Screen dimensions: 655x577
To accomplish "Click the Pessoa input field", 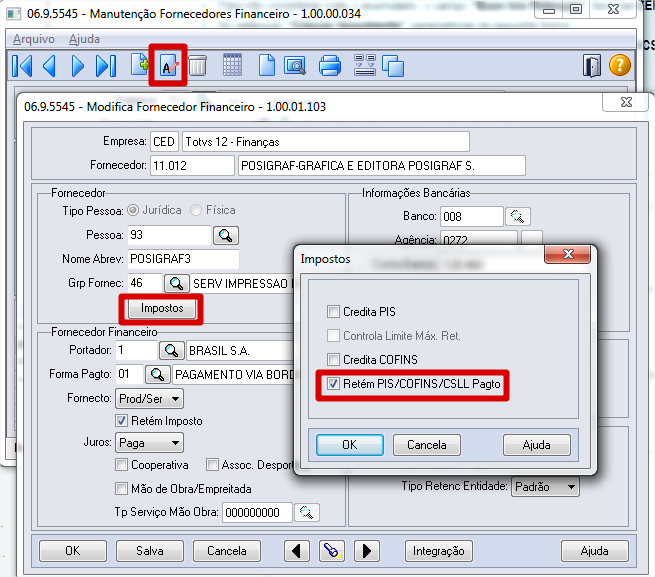I will [x=169, y=235].
